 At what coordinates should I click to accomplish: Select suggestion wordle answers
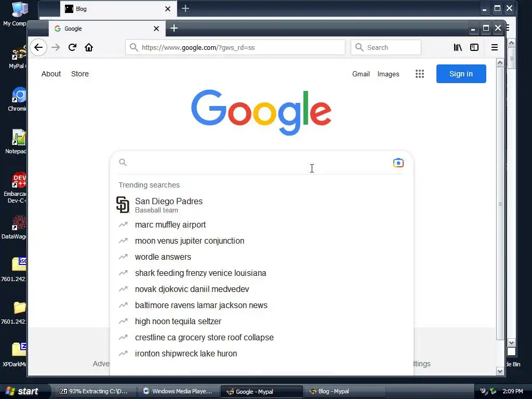click(x=261, y=257)
